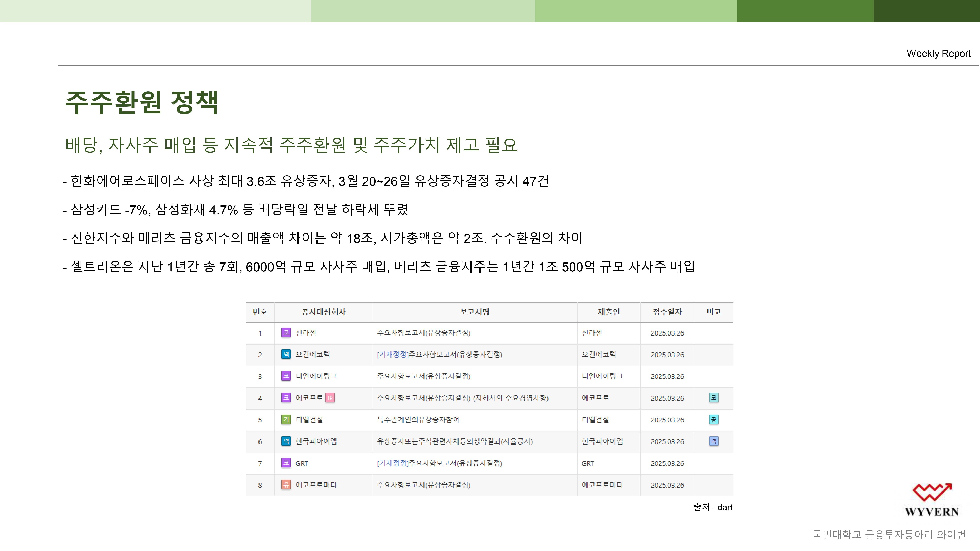This screenshot has width=980, height=551.
Task: Click the 2025.03.26 date in the 신라젠 row
Action: tap(667, 333)
